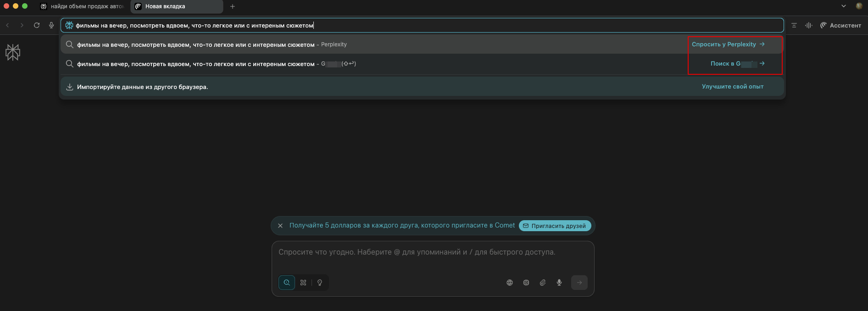Image resolution: width=868 pixels, height=311 pixels.
Task: Start dictation with the prompt box microphone
Action: point(559,283)
